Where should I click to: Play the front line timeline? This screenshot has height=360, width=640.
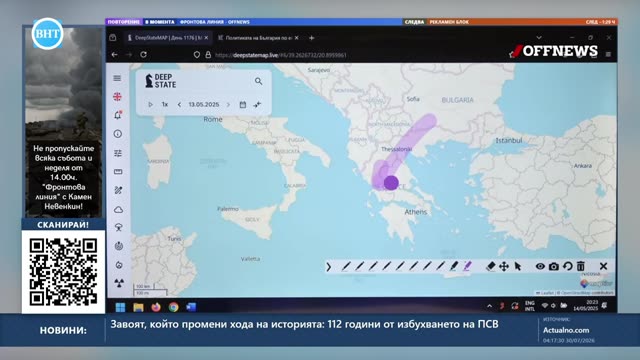[x=150, y=104]
